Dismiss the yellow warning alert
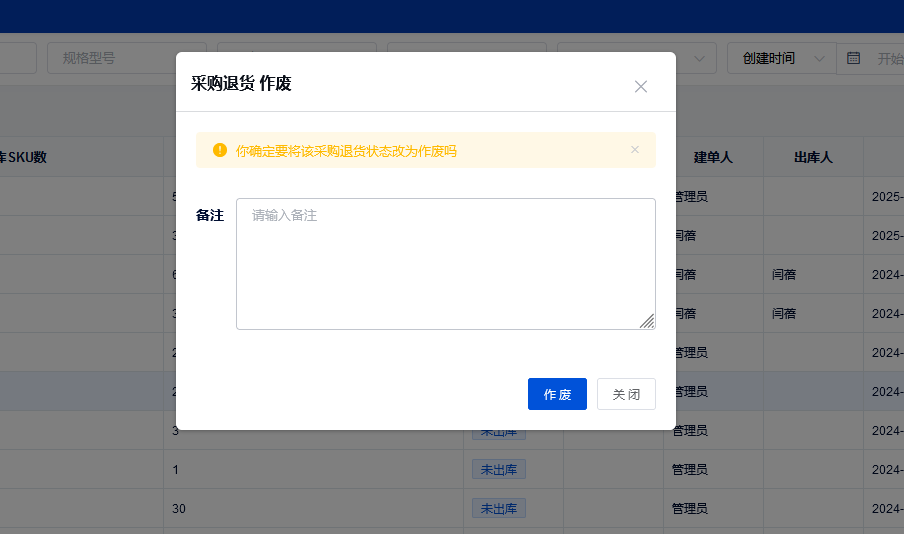Screen dimensions: 904x534 point(635,149)
